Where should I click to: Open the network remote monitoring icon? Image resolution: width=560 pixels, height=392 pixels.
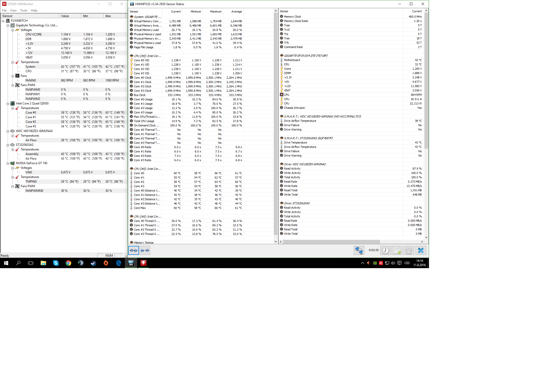coord(359,251)
